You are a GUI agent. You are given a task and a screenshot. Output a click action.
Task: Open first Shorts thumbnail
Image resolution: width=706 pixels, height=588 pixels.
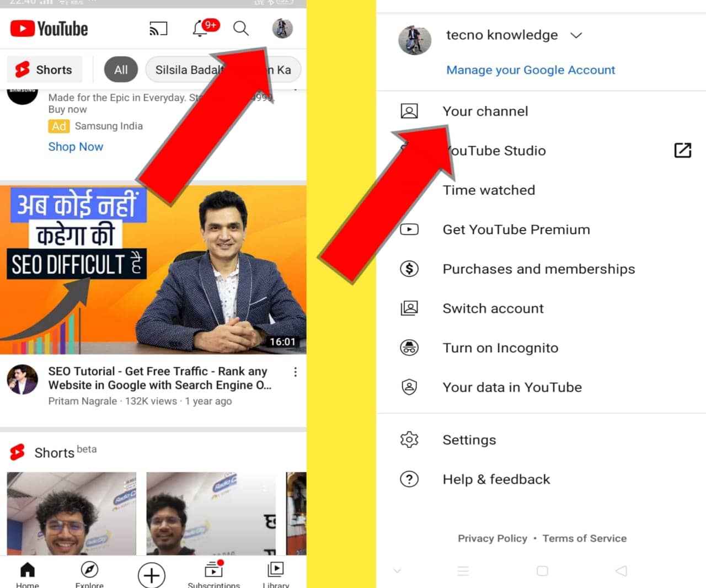point(72,514)
